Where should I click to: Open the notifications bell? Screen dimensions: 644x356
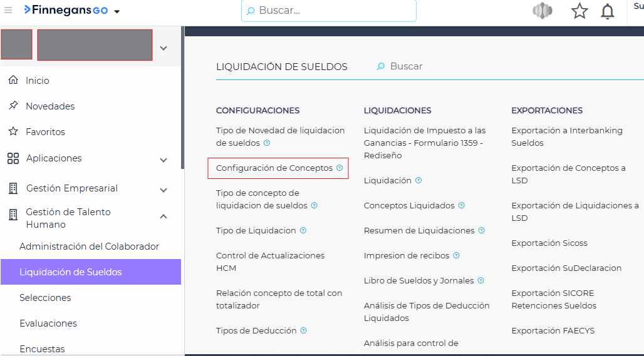[x=607, y=11]
